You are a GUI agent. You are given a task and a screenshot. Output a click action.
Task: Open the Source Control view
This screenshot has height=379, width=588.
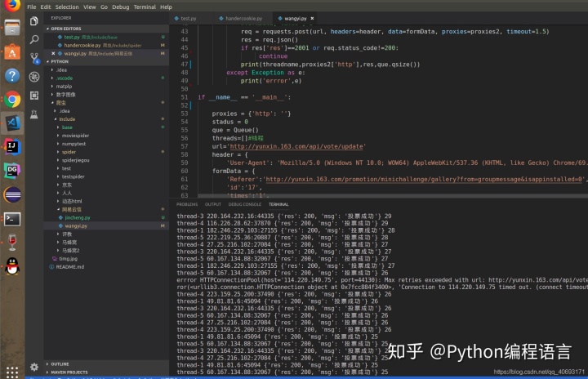pyautogui.click(x=34, y=58)
